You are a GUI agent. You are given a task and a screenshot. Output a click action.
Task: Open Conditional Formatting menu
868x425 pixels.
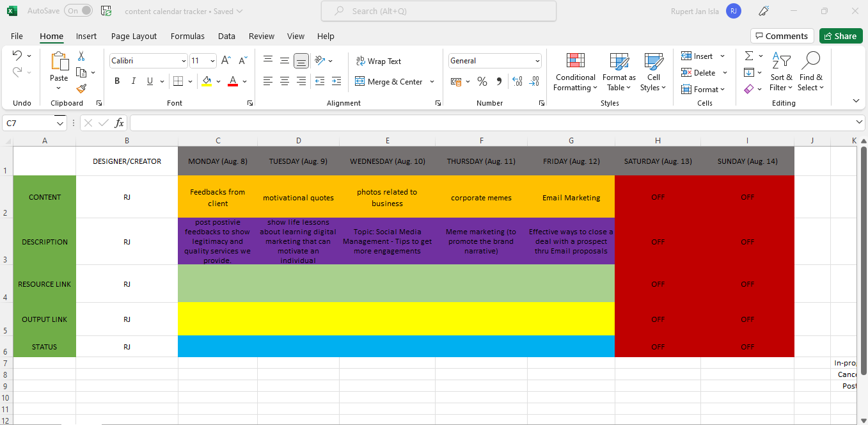575,72
